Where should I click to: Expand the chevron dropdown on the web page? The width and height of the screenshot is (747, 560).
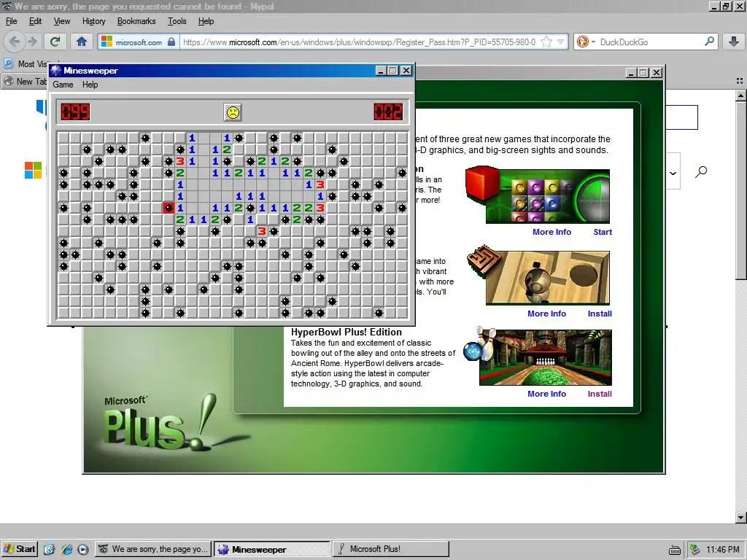673,173
